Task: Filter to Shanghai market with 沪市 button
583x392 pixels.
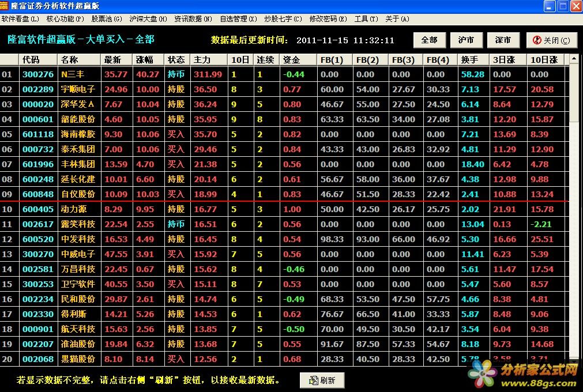Action: 467,40
